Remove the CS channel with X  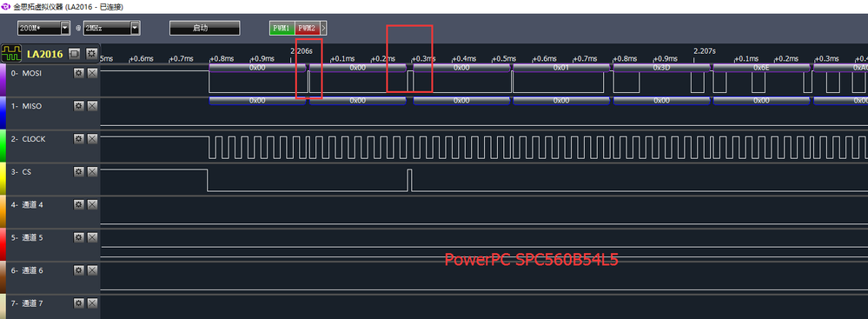click(x=92, y=172)
